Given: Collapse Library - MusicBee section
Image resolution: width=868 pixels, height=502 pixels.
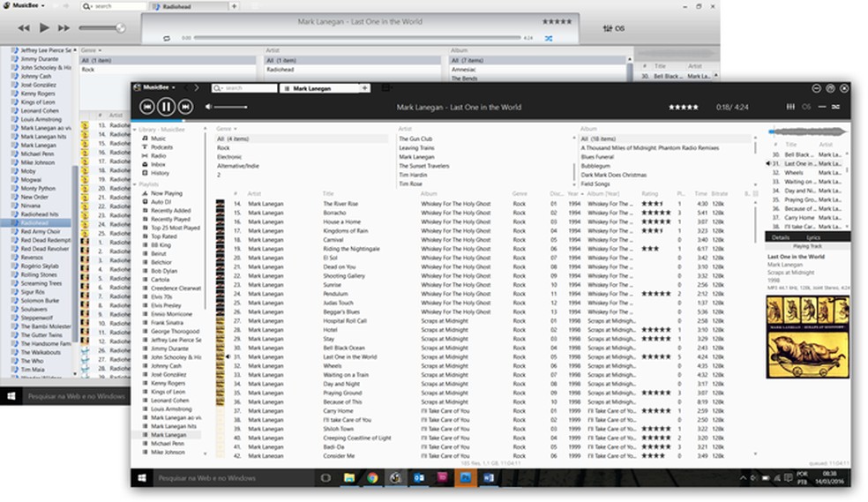Looking at the screenshot, I should [x=134, y=130].
